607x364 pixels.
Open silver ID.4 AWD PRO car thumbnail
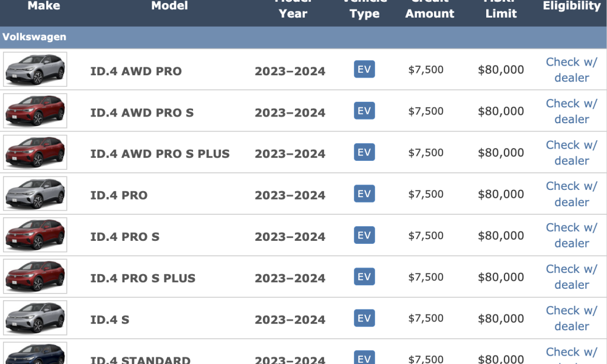point(35,69)
